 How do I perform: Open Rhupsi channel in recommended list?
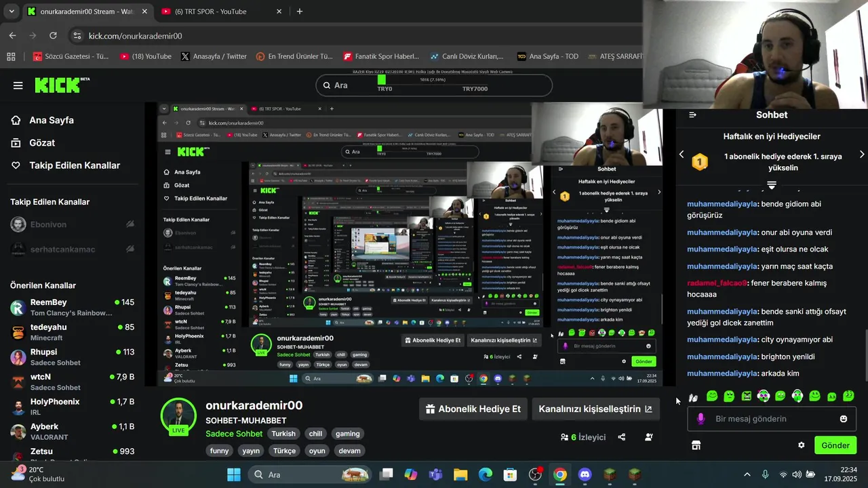tap(72, 357)
